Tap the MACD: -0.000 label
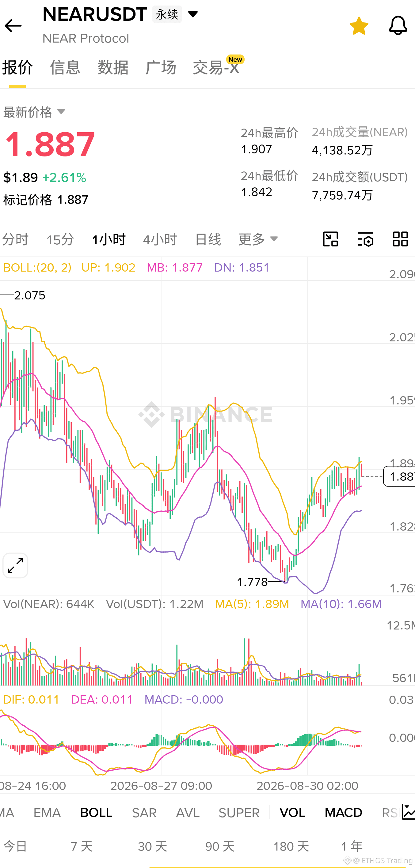The image size is (415, 868). tap(184, 700)
